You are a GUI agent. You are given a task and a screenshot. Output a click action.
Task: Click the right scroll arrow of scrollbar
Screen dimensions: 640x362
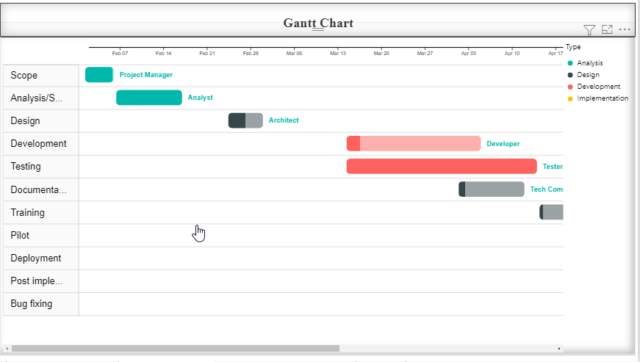(x=559, y=349)
